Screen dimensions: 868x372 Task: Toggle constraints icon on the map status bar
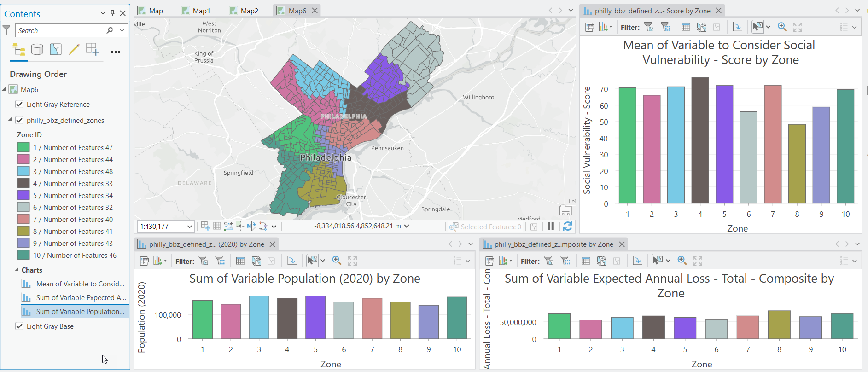coord(228,226)
